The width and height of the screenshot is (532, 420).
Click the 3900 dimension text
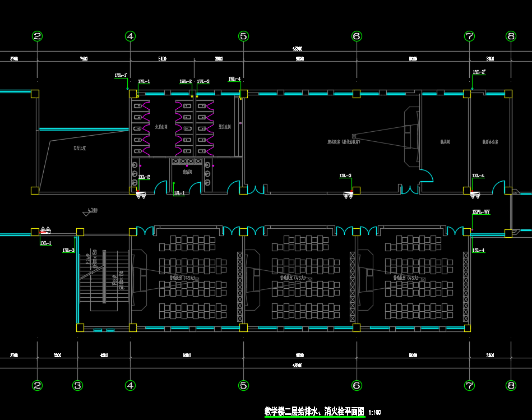click(x=219, y=59)
